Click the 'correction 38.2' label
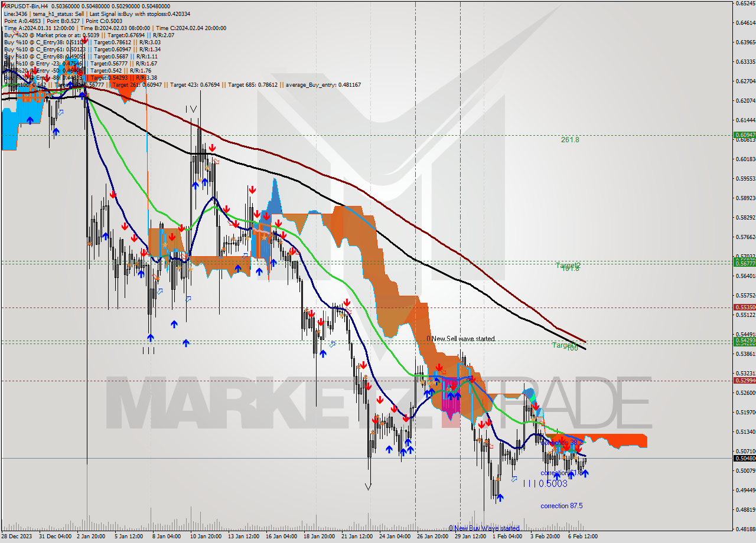This screenshot has width=756, height=543. tap(562, 442)
